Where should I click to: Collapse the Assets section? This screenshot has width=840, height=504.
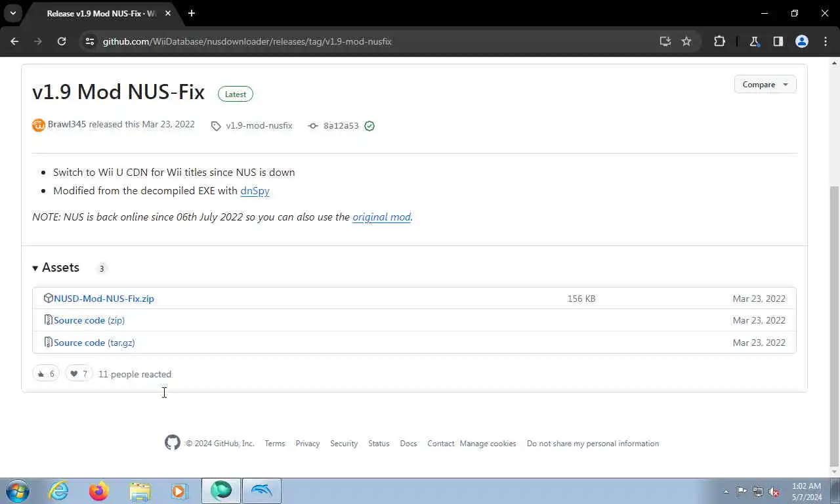[56, 268]
